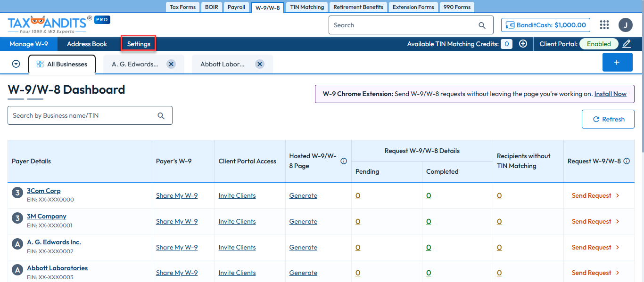The width and height of the screenshot is (644, 282).
Task: Click the 3Com Corp avatar badge
Action: click(x=17, y=193)
